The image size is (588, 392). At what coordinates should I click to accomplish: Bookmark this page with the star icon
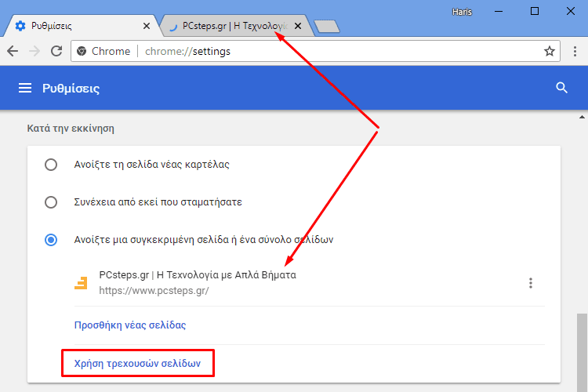(550, 51)
